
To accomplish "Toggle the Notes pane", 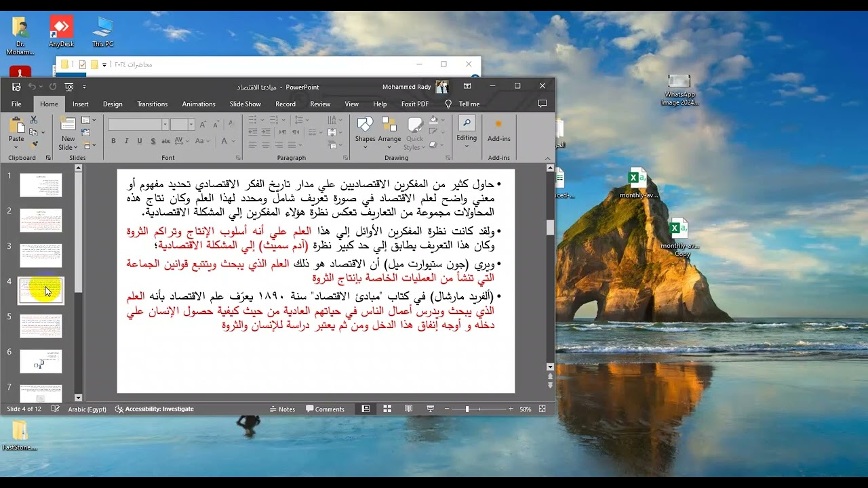I will (x=282, y=409).
